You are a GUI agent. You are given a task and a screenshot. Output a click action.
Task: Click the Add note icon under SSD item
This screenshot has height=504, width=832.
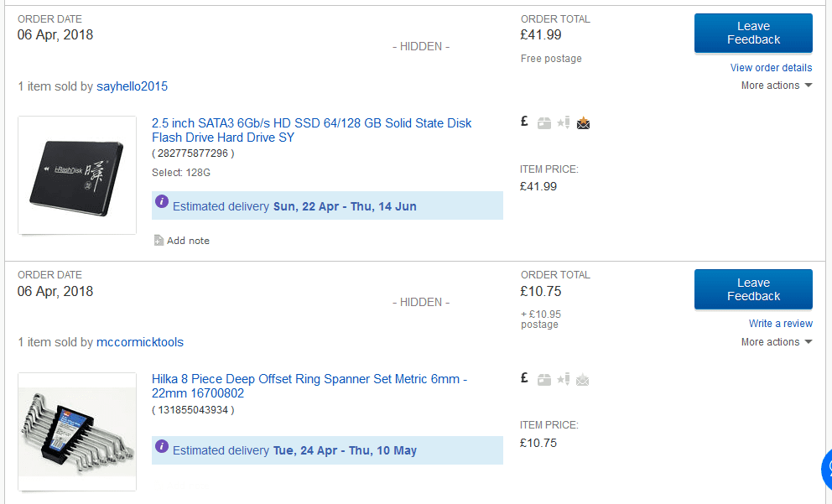pos(159,241)
